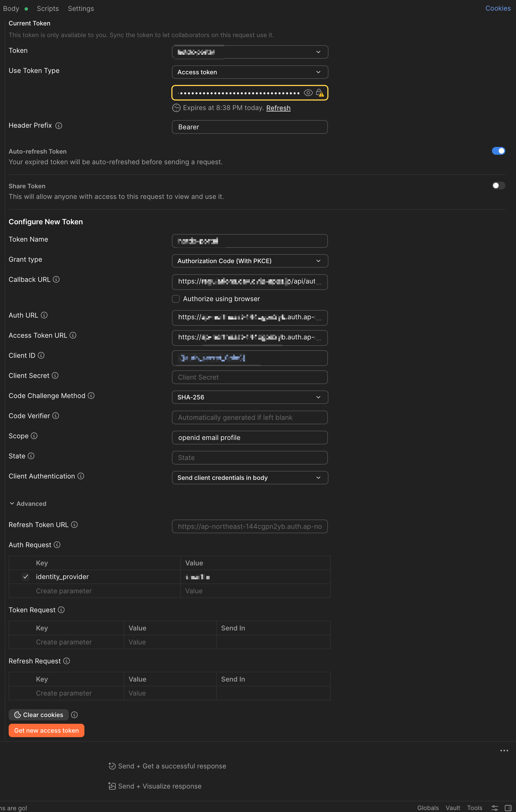
Task: Click the Refresh token link
Action: click(x=278, y=108)
